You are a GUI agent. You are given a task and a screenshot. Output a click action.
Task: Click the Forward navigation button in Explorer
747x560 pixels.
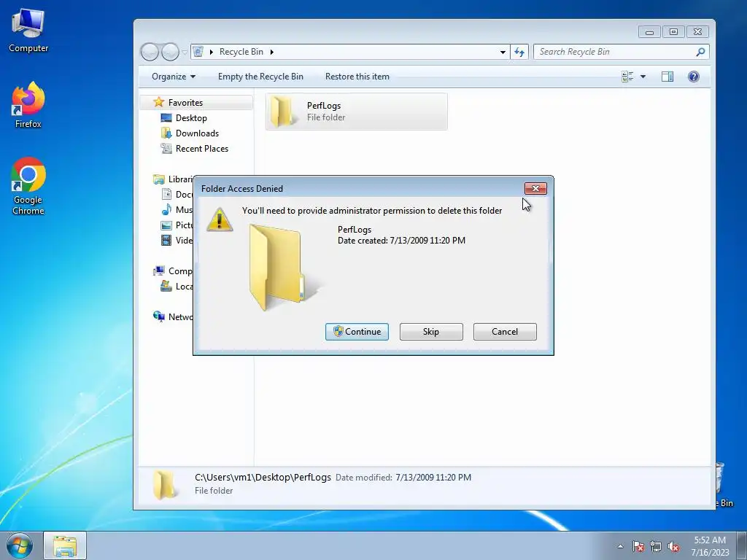coord(169,52)
